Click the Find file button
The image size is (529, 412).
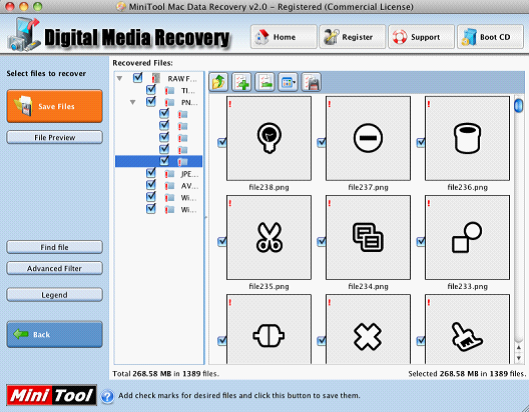pos(54,247)
